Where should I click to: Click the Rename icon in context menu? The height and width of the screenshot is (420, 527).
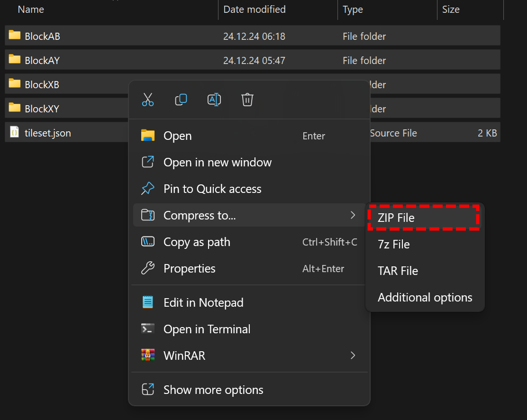point(214,100)
